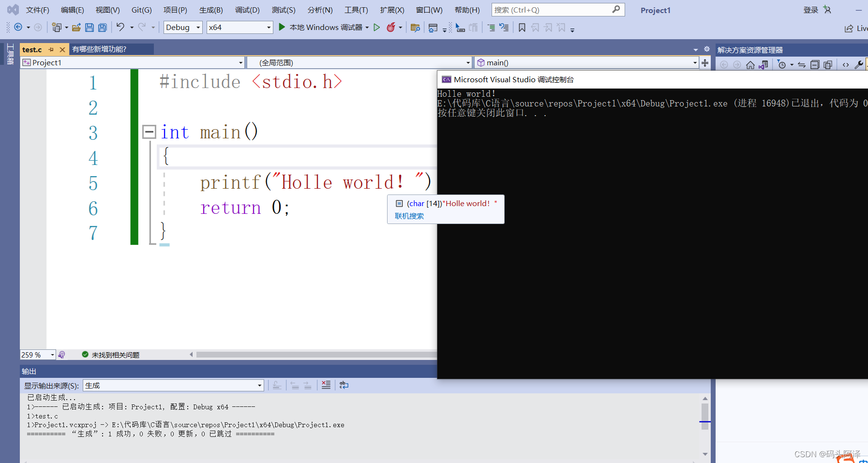
Task: Collapse all icon in Solution Explorer
Action: point(815,65)
